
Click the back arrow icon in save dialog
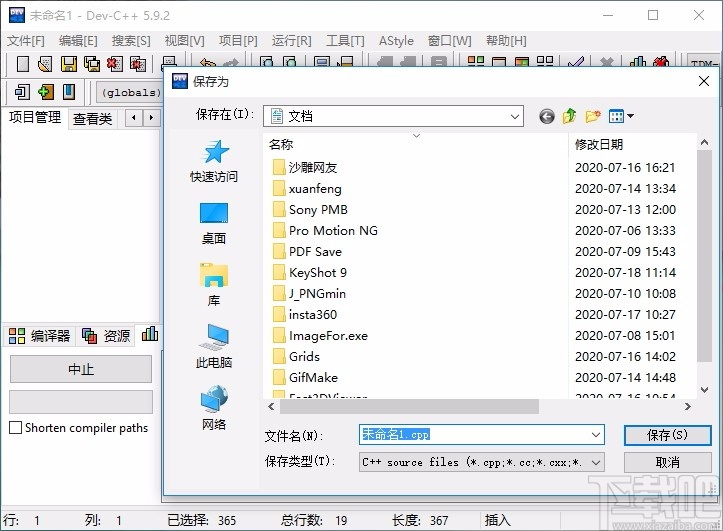coord(547,116)
